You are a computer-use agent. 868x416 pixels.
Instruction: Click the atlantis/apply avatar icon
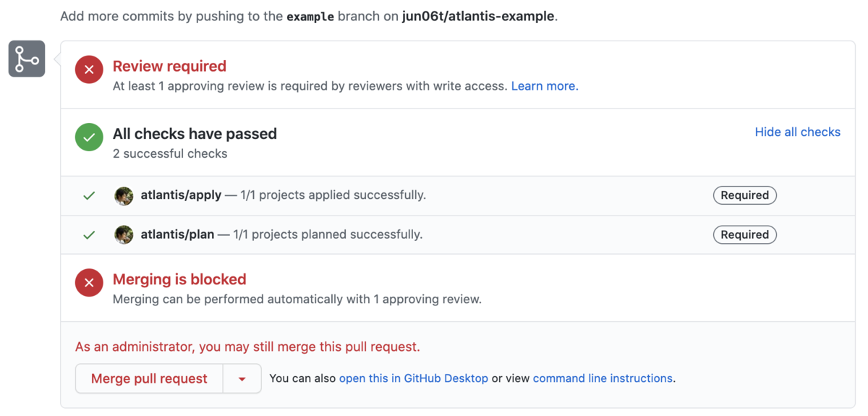[124, 195]
